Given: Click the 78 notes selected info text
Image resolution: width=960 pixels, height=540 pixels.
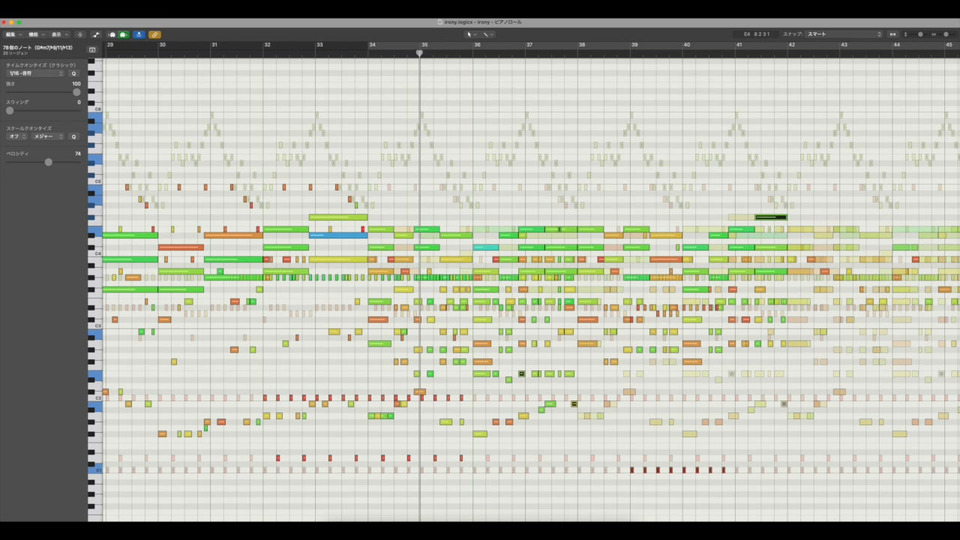Looking at the screenshot, I should [x=37, y=47].
